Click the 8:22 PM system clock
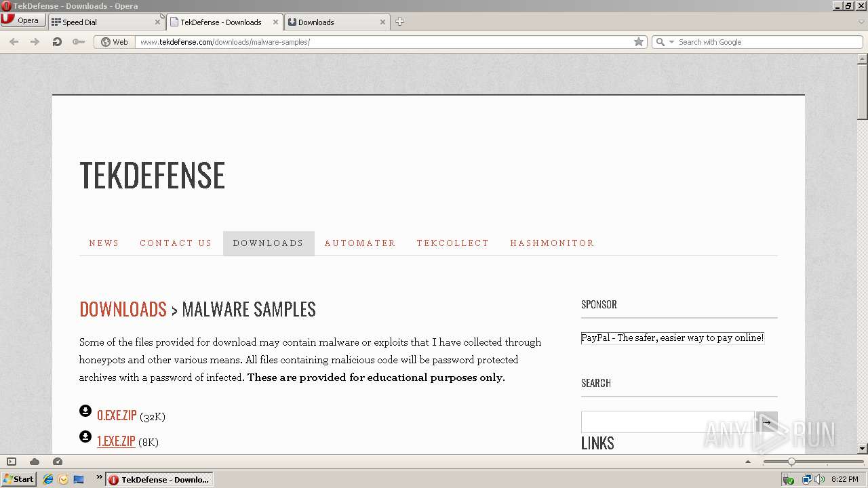The width and height of the screenshot is (868, 488). [845, 479]
